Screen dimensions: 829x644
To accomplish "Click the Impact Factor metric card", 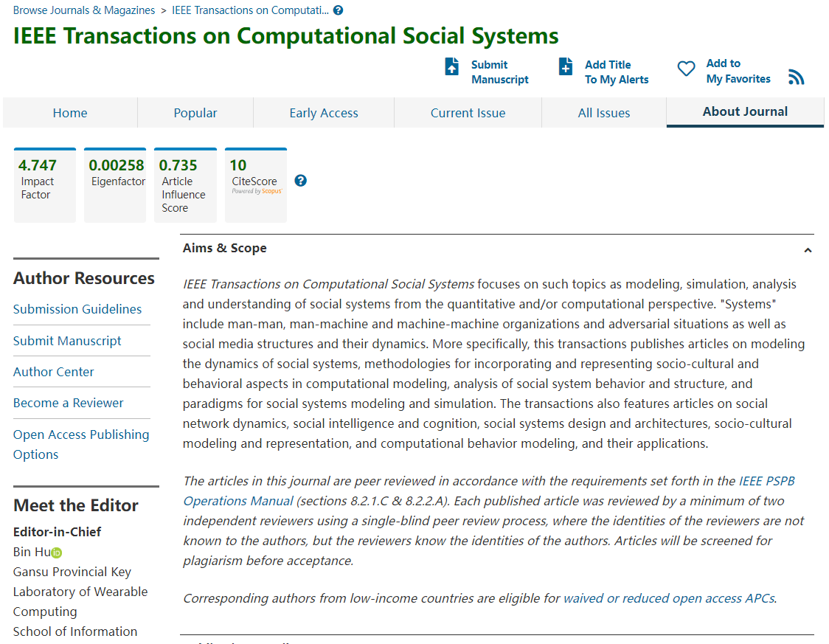I will [45, 185].
